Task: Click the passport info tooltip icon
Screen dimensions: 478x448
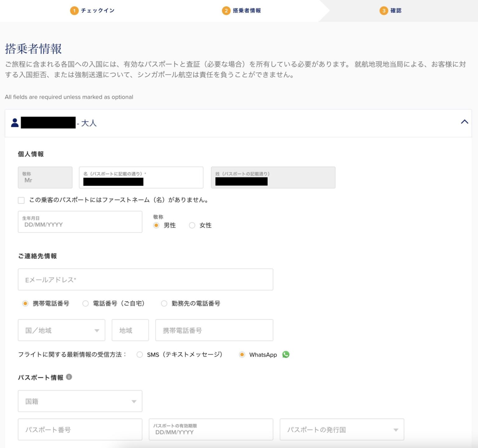Action: pos(69,377)
